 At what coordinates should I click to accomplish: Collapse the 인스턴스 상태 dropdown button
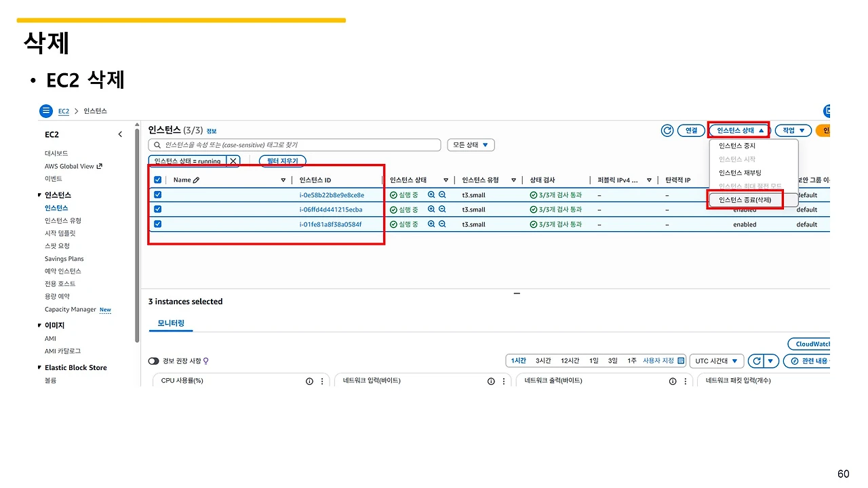(x=741, y=131)
